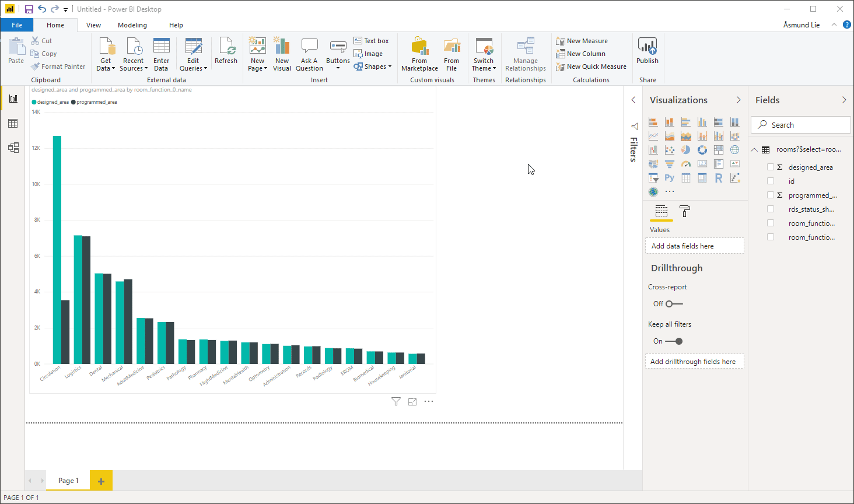Click the Page 1 tab at bottom
Screen dimensions: 854x504
(x=68, y=480)
